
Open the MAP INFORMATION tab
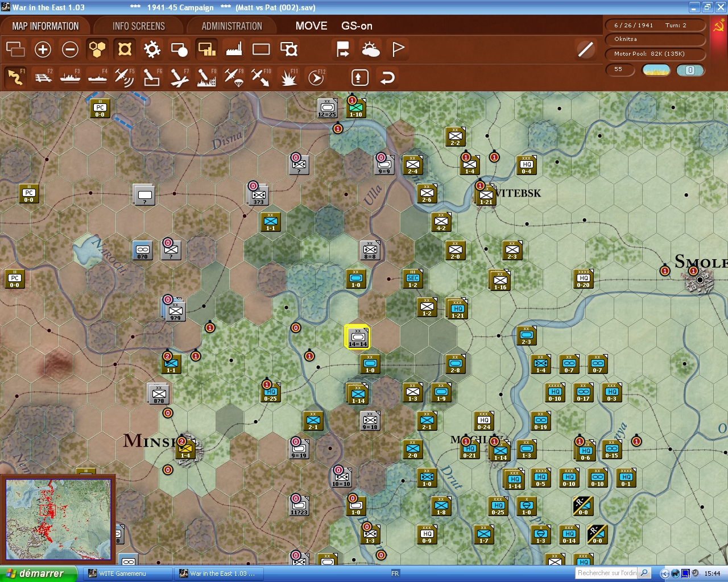[45, 26]
